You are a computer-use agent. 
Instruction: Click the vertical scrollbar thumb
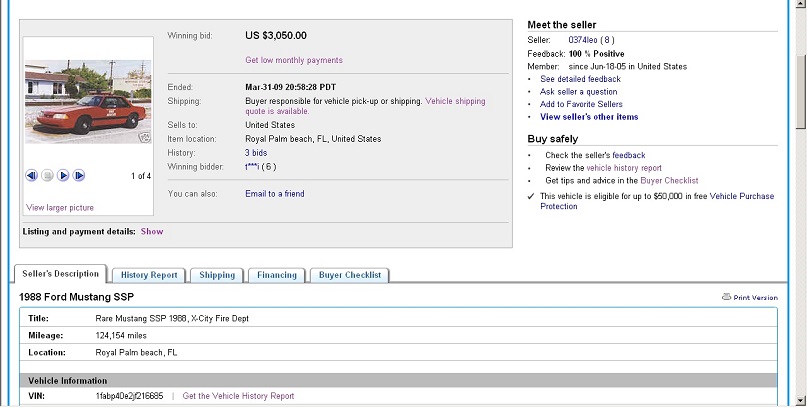click(x=801, y=93)
